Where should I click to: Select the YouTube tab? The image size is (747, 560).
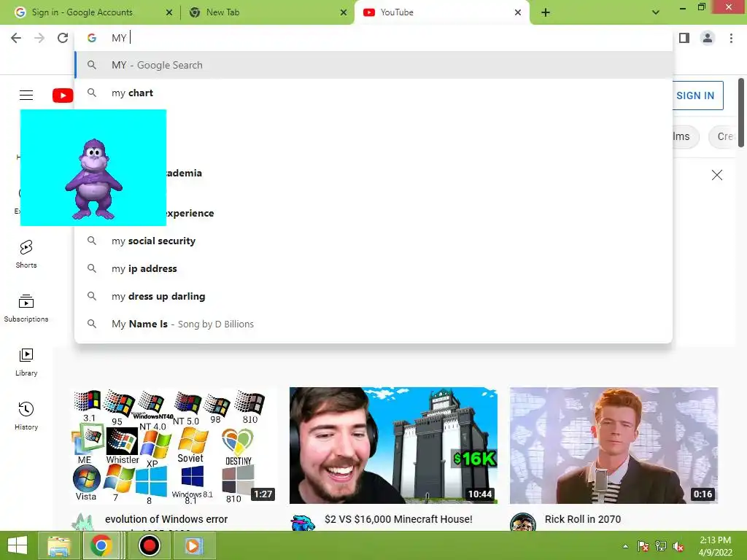441,12
